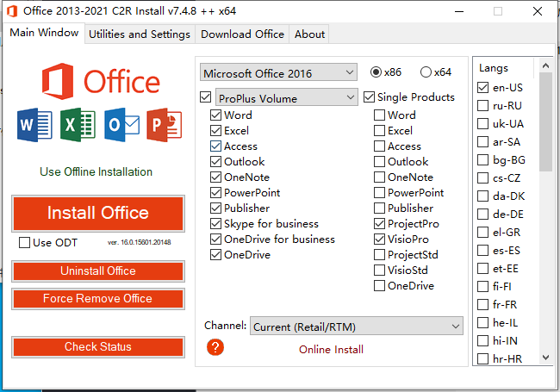Click the Outlook app icon
Screen dimensions: 560x392
pyautogui.click(x=121, y=126)
